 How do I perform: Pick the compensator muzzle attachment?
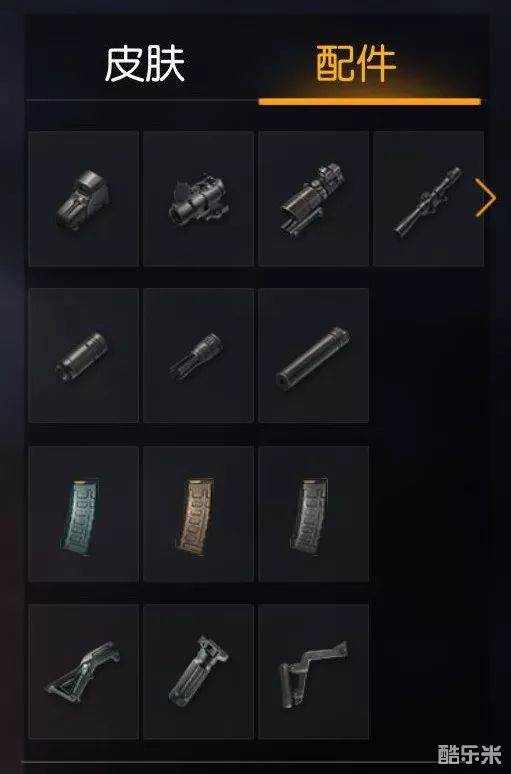coord(83,355)
